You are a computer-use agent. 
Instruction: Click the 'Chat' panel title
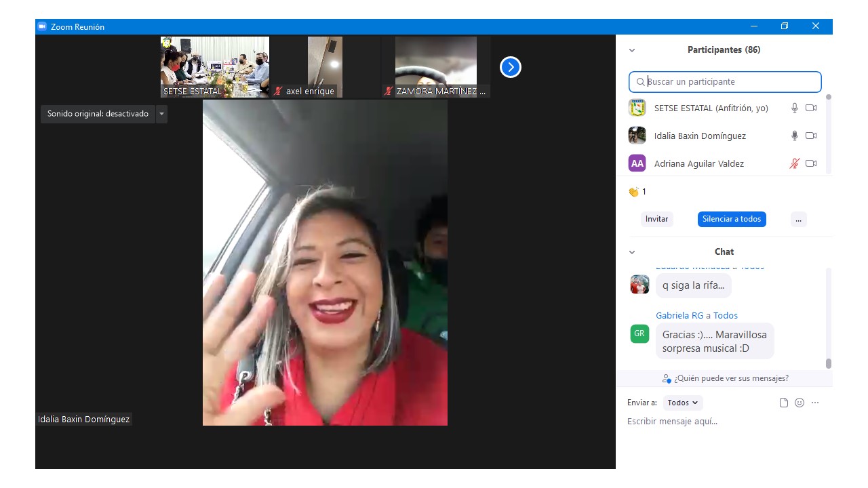724,252
